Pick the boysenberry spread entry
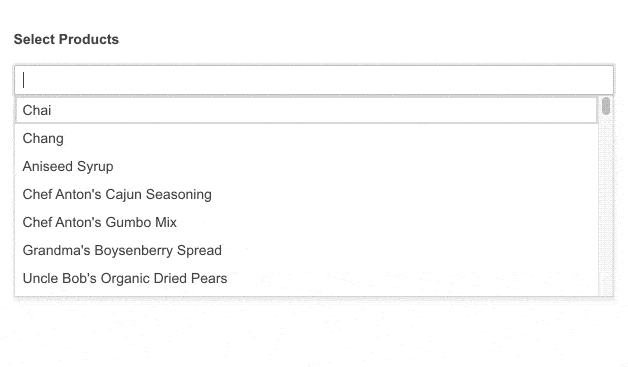 pyautogui.click(x=306, y=250)
